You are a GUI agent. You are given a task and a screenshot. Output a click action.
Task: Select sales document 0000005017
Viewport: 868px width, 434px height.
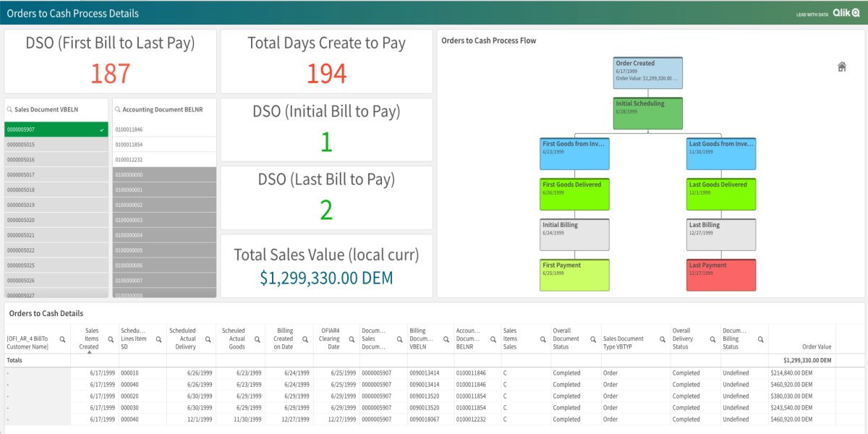point(56,175)
